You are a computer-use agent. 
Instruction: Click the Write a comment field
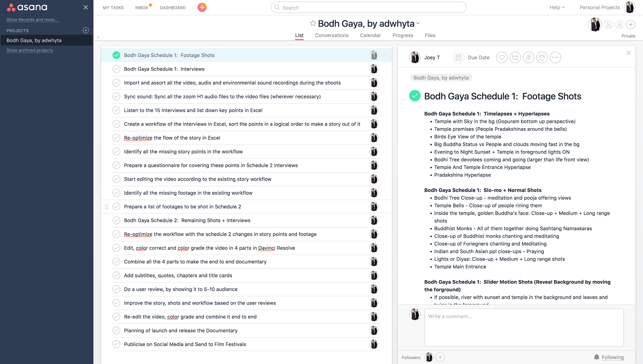[x=524, y=327]
